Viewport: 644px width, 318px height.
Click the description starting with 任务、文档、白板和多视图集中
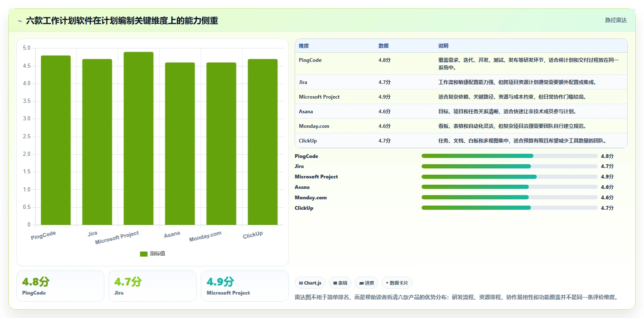pyautogui.click(x=522, y=141)
